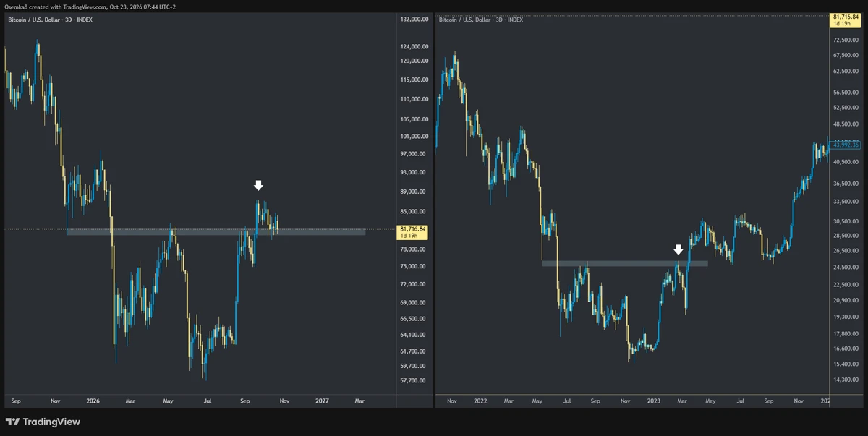Click the 57,700.00 price axis label

pyautogui.click(x=414, y=380)
